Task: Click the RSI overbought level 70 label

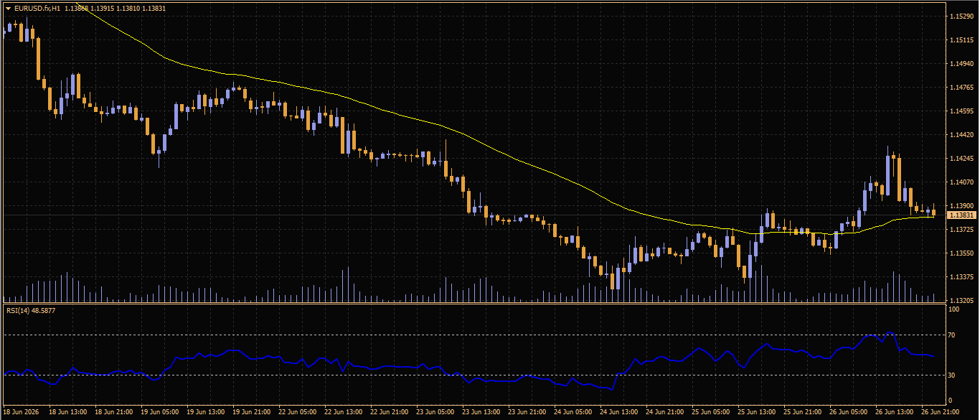Action: point(953,335)
